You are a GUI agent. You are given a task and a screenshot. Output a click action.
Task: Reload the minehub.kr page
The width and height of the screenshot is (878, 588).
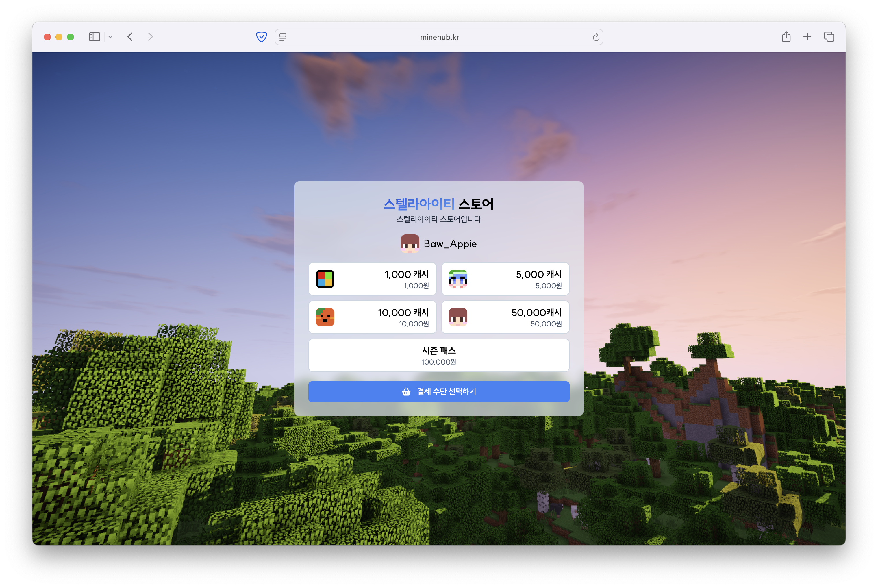coord(596,37)
